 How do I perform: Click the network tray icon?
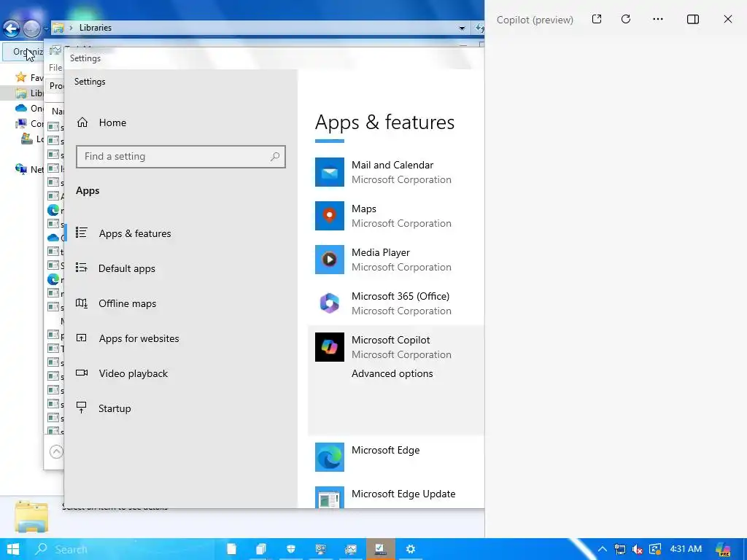click(620, 550)
